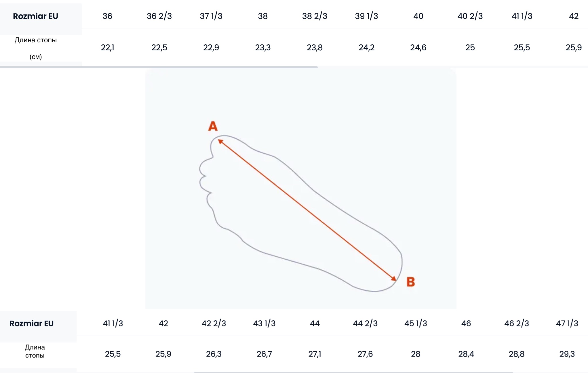Screen dimensions: 588x373
Task: Click the top table's horizontal scrollbar
Action: [x=159, y=67]
